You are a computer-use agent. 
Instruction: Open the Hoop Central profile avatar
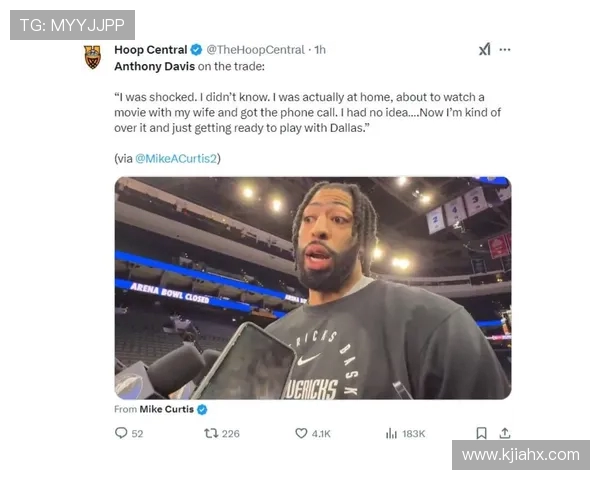point(93,57)
